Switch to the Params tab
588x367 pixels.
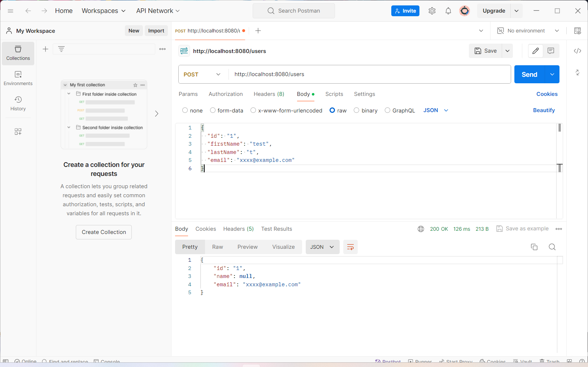point(188,94)
